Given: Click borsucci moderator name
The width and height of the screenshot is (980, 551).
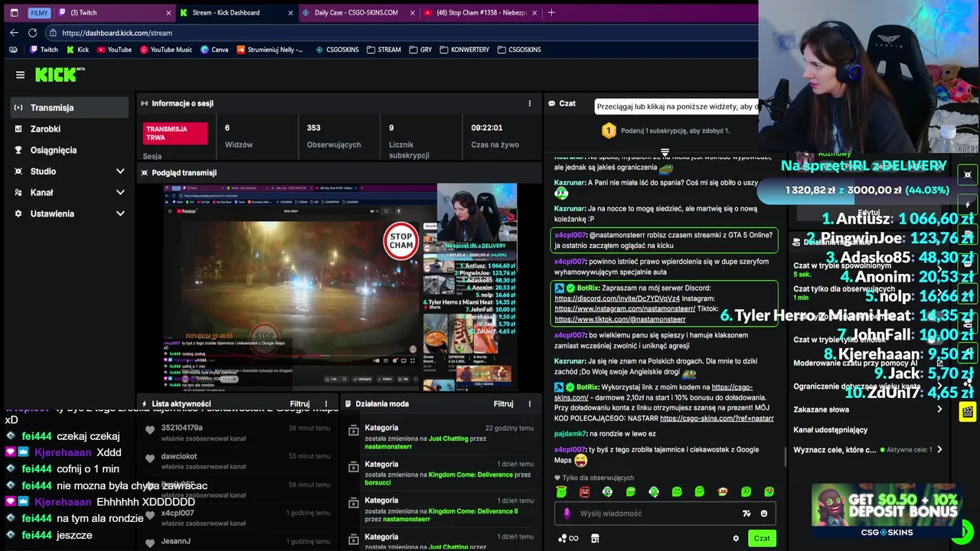Looking at the screenshot, I should [377, 483].
